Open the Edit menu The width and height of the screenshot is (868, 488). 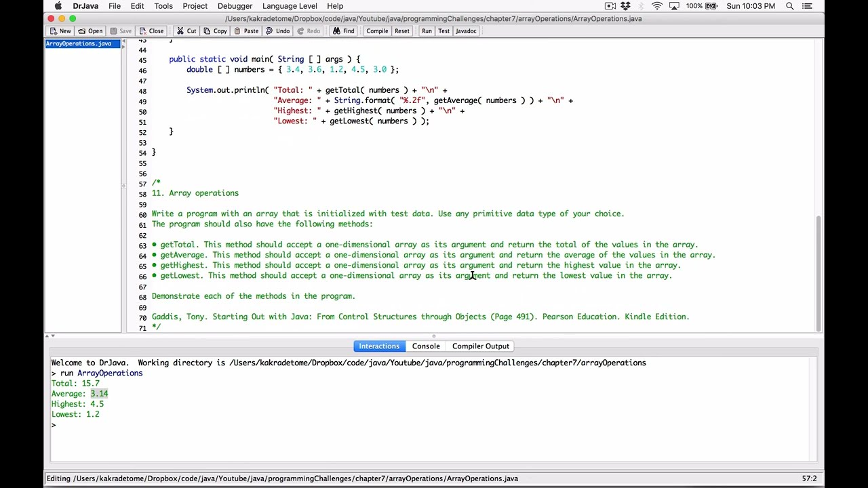(137, 6)
